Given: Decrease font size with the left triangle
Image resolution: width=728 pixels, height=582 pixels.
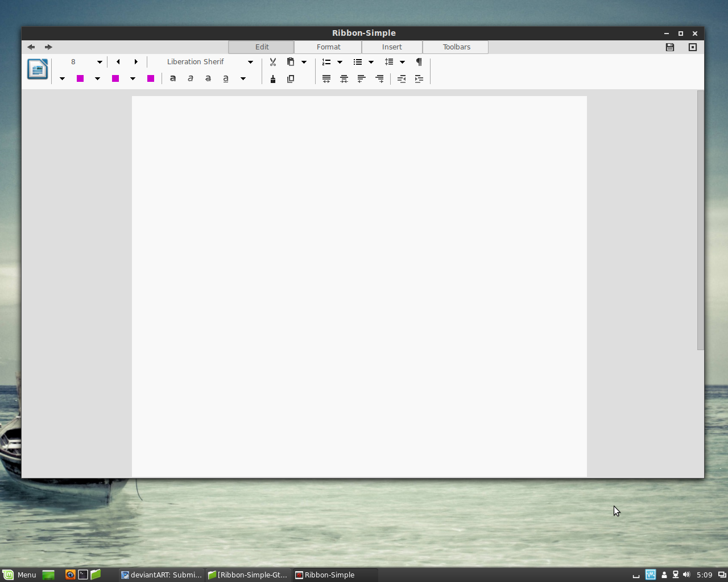Looking at the screenshot, I should pos(118,62).
